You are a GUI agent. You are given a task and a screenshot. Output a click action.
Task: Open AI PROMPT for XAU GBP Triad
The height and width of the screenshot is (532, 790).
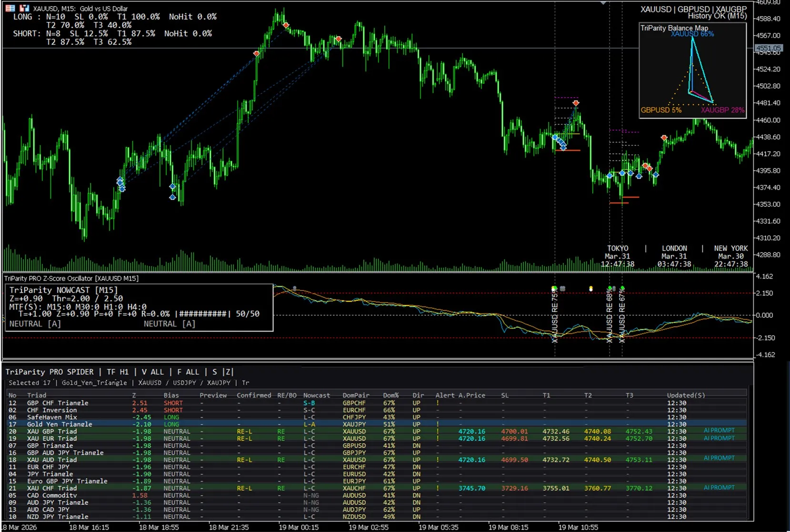coord(719,431)
